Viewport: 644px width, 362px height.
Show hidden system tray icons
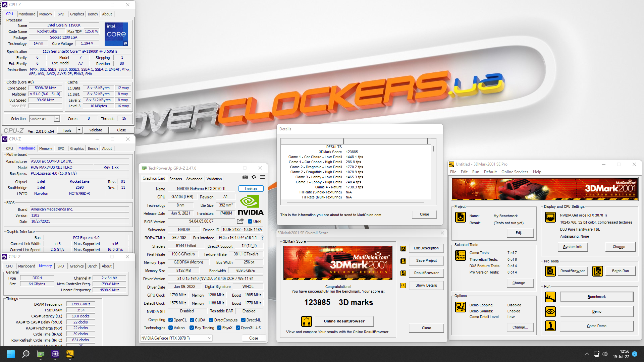(x=587, y=354)
